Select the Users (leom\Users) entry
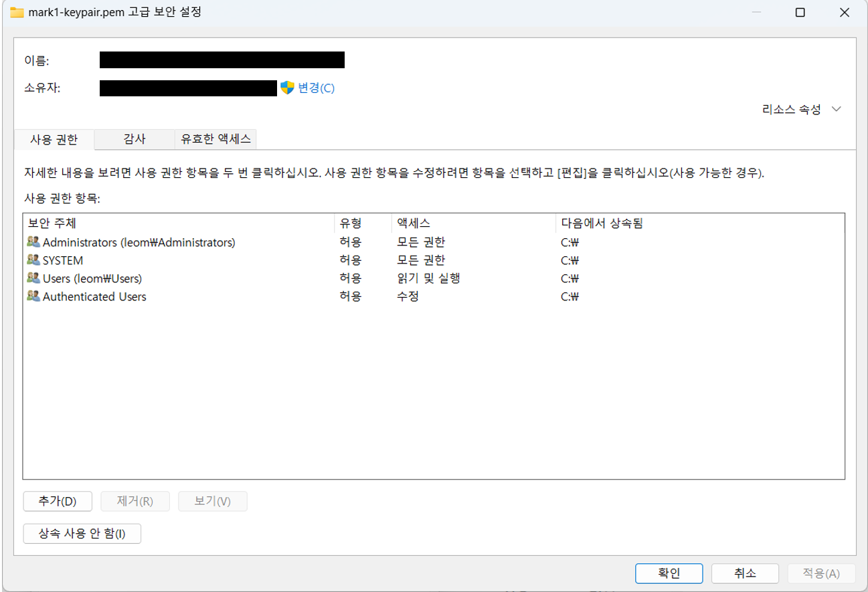This screenshot has width=868, height=592. (x=434, y=278)
